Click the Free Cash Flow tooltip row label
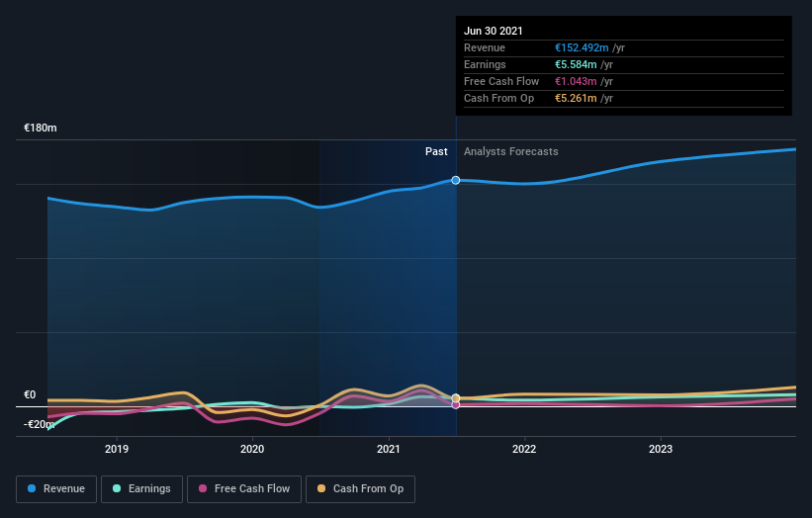Viewport: 812px width, 518px height. [501, 81]
